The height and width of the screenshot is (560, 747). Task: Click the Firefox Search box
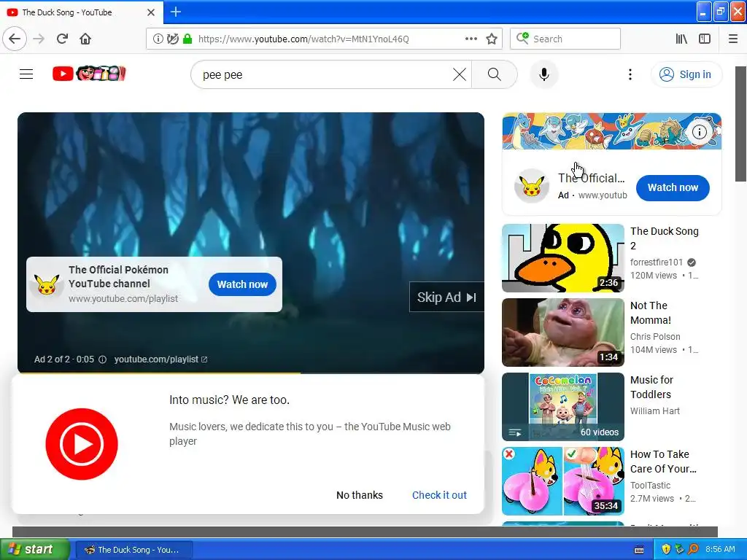pyautogui.click(x=565, y=39)
